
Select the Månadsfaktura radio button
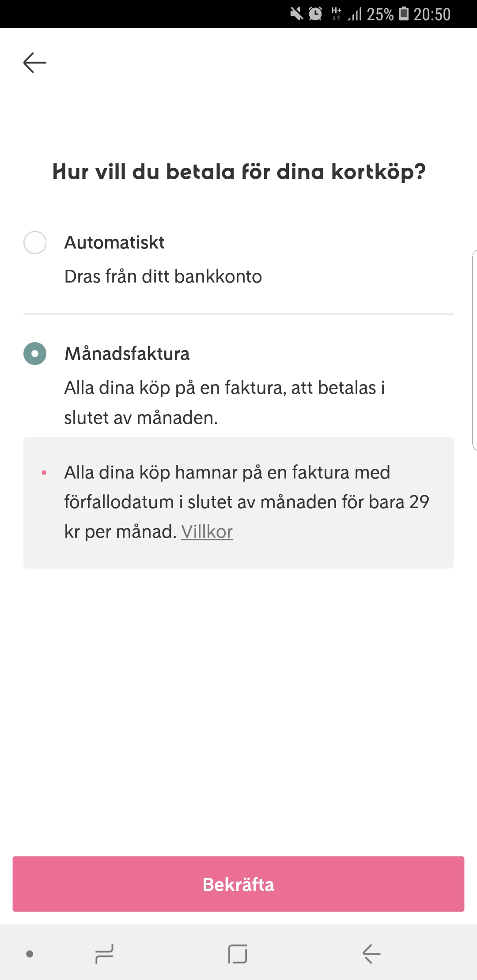[x=35, y=354]
